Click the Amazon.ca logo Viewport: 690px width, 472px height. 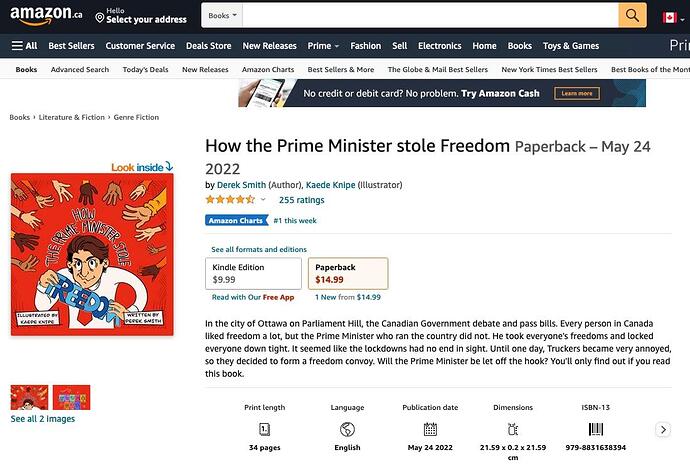[46, 15]
